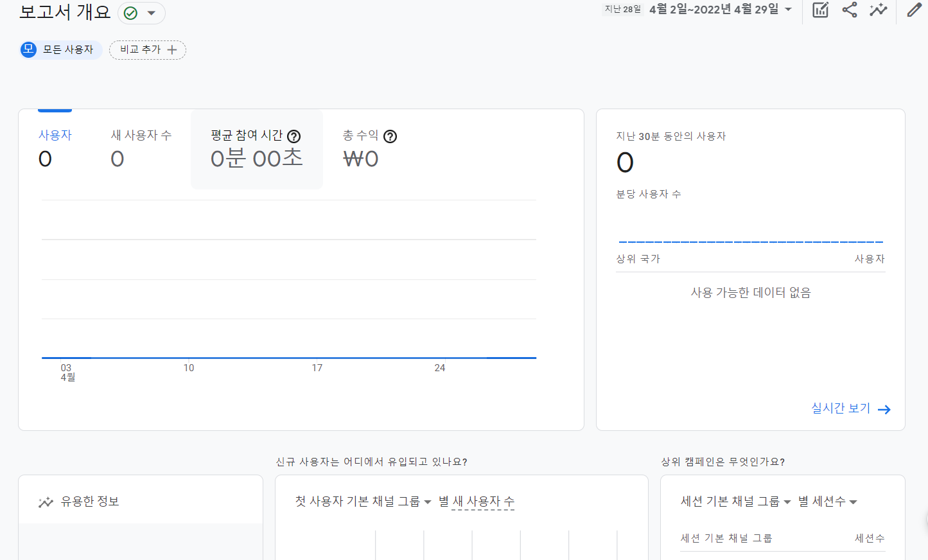Viewport: 928px width, 560px height.
Task: Open customize report chart icon
Action: coord(821,10)
